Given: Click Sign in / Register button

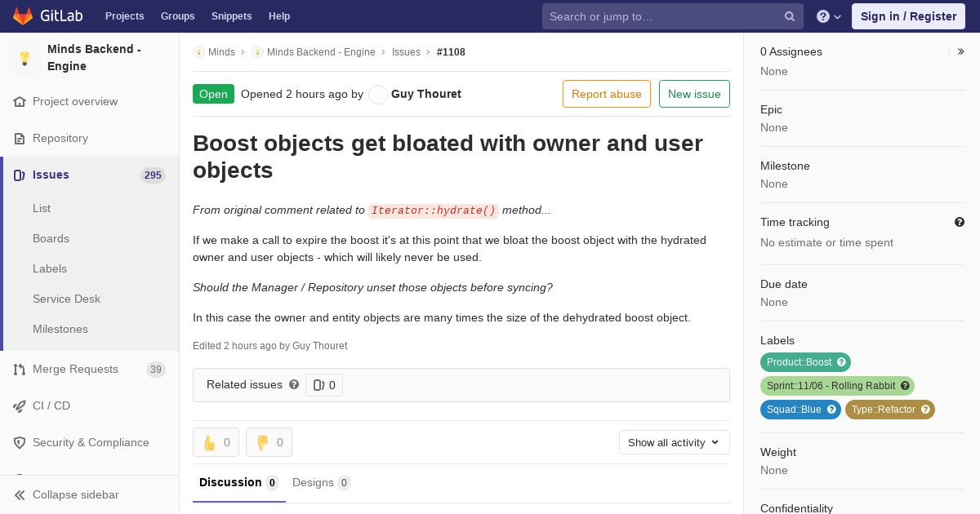Looking at the screenshot, I should tap(908, 16).
